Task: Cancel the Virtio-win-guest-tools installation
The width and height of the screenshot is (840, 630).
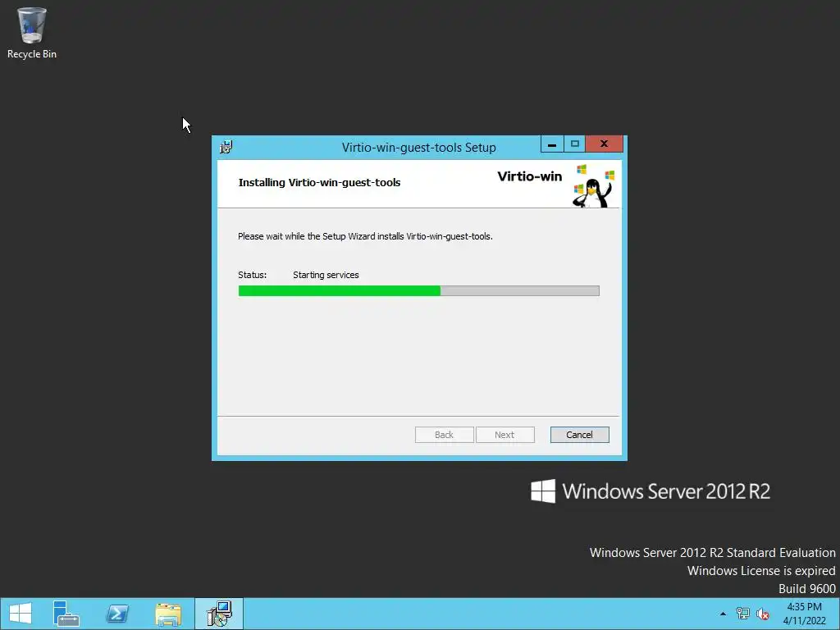Action: point(579,435)
